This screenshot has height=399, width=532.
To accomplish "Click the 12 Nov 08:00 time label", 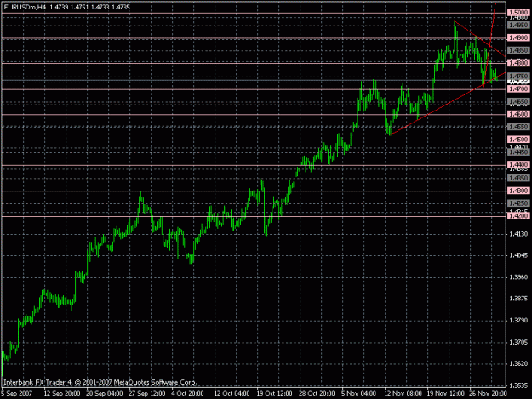I will [403, 394].
